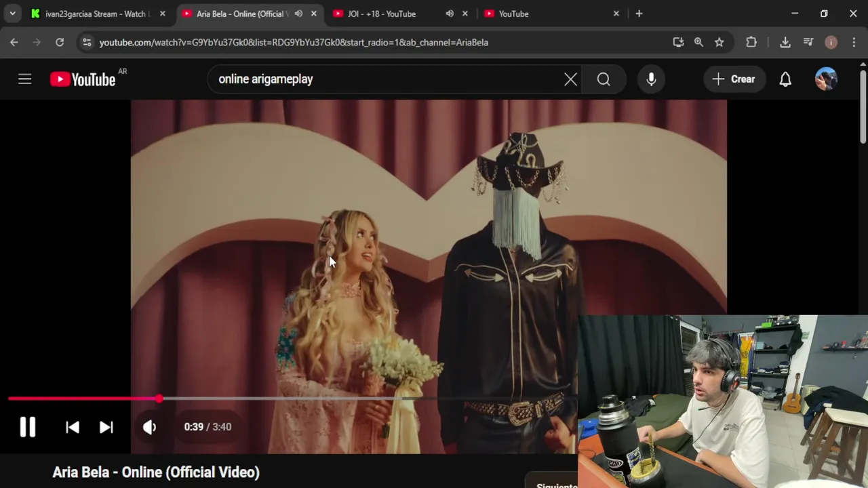Go back in browser history
The height and width of the screenshot is (488, 868).
14,42
